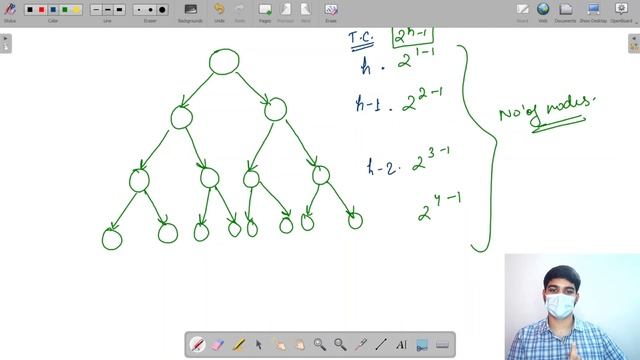Select the arrow Selector tool
Image resolution: width=640 pixels, height=360 pixels.
[x=259, y=345]
